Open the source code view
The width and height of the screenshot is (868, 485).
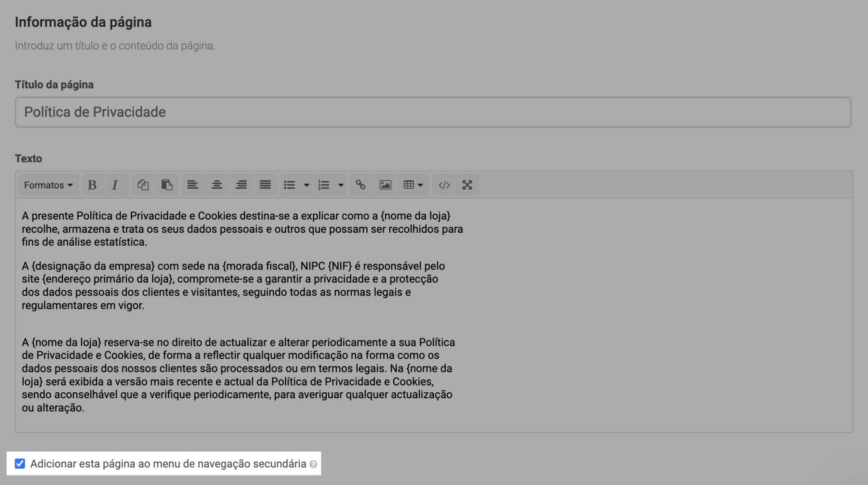coord(444,185)
